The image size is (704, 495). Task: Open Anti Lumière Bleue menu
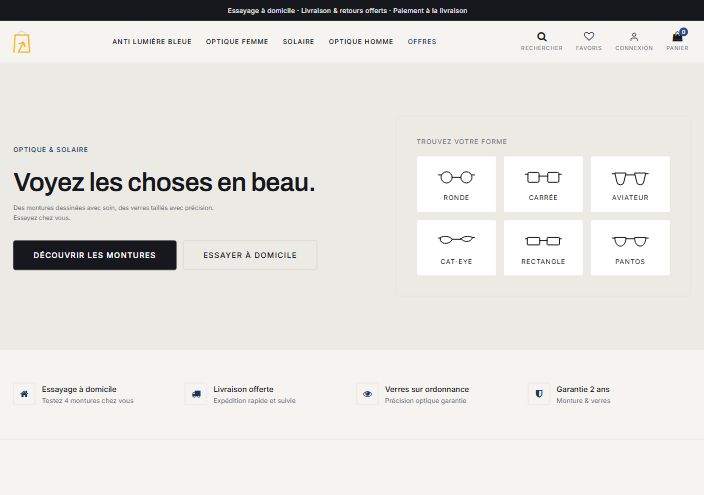click(152, 41)
